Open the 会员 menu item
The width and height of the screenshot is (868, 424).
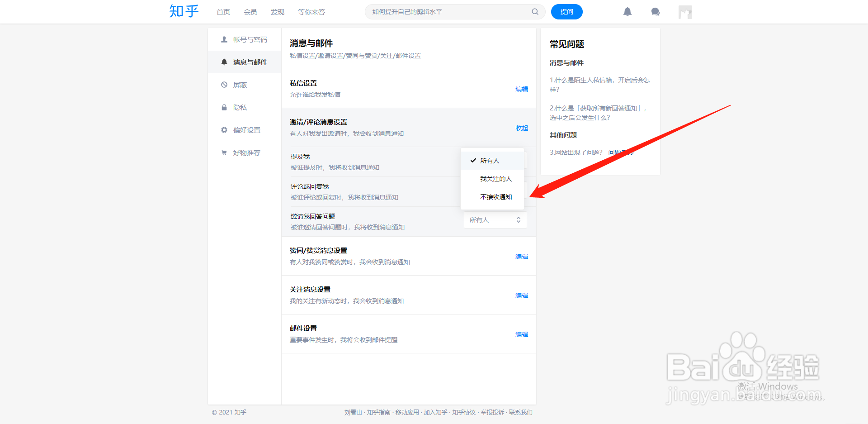[x=250, y=12]
